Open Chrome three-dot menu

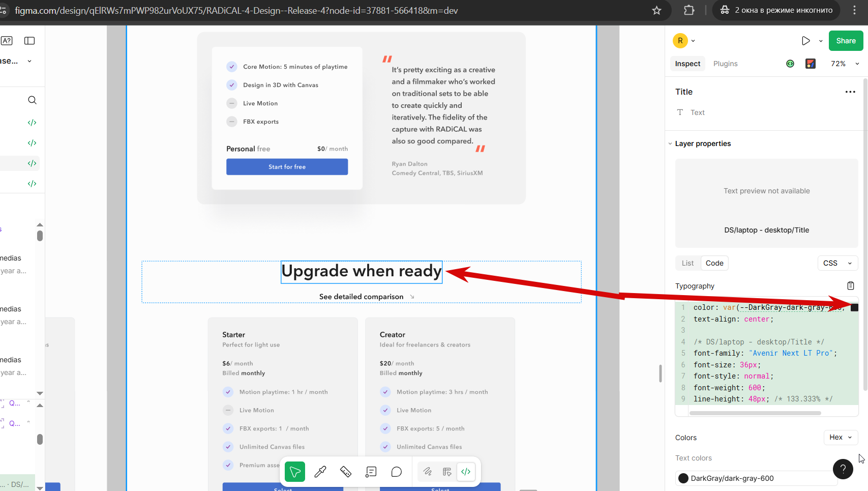(x=854, y=10)
